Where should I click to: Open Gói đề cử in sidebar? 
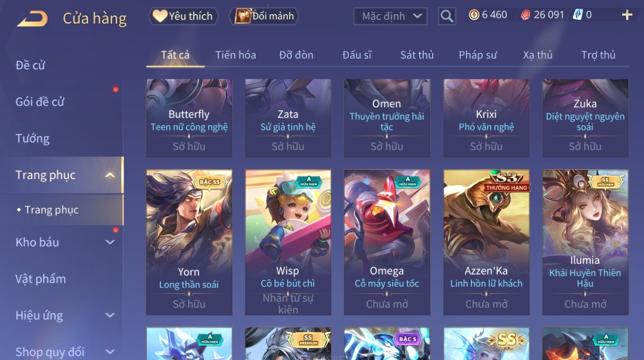(x=40, y=102)
